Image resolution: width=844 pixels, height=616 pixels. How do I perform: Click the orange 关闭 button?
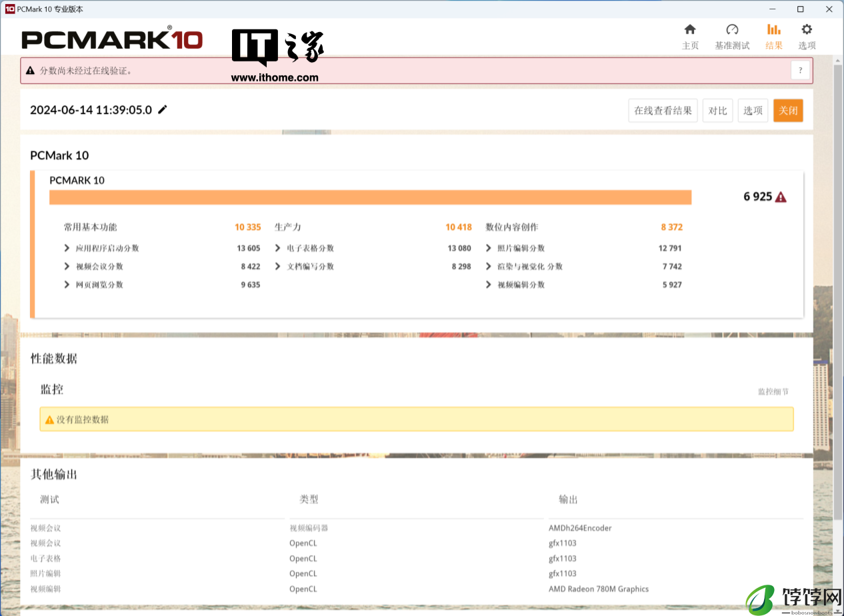coord(788,111)
